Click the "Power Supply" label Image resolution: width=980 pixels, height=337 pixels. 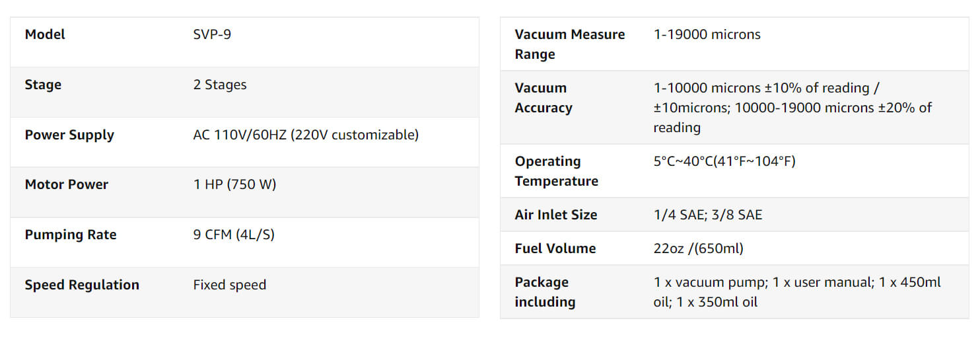[69, 135]
